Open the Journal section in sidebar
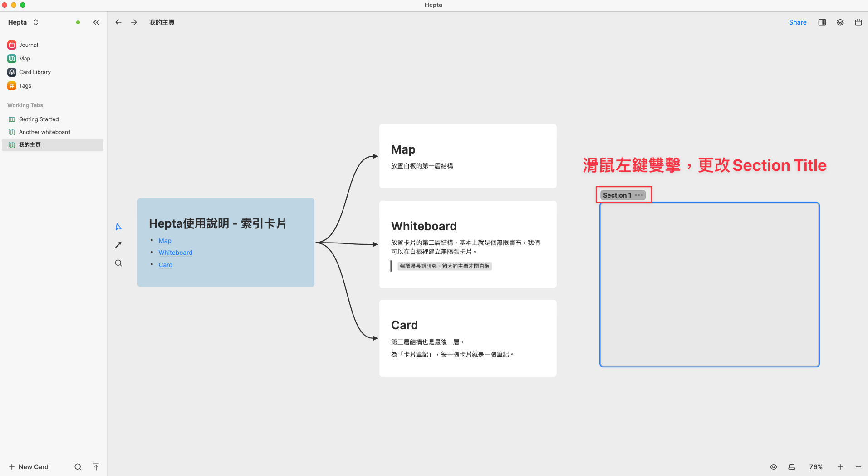Screen dimensions: 868x476 pyautogui.click(x=28, y=45)
